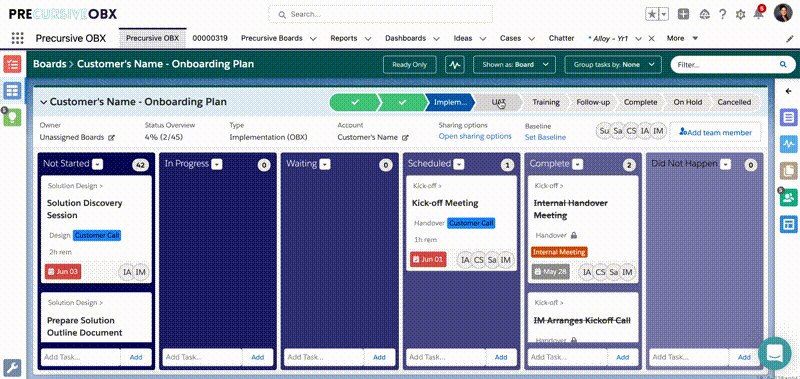Toggle the Ready Only filter button
Image resolution: width=800 pixels, height=379 pixels.
pyautogui.click(x=410, y=65)
